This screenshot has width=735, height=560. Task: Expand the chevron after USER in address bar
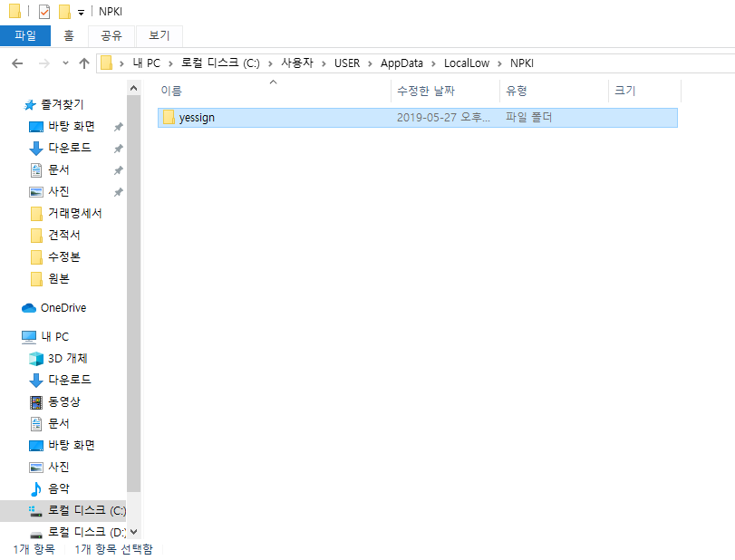tap(371, 63)
